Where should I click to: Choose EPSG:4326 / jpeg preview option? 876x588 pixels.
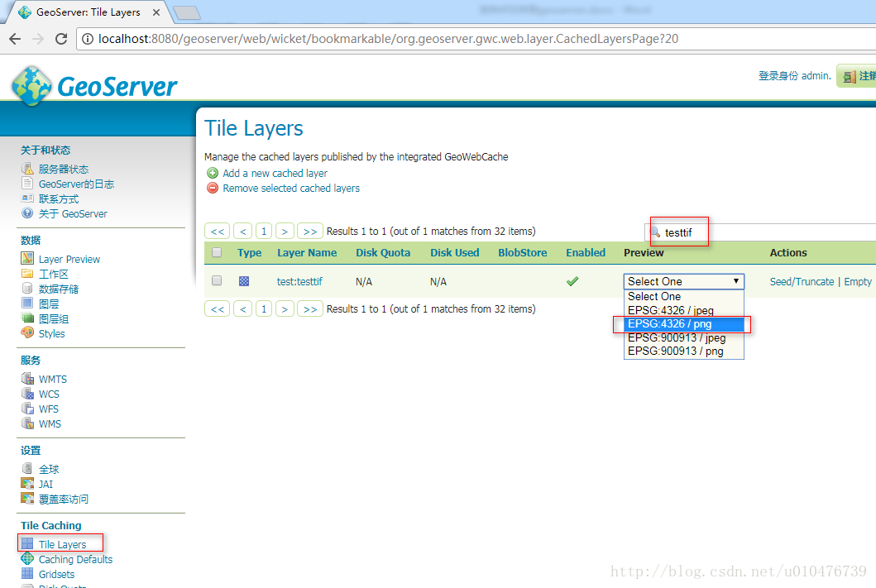pyautogui.click(x=684, y=310)
